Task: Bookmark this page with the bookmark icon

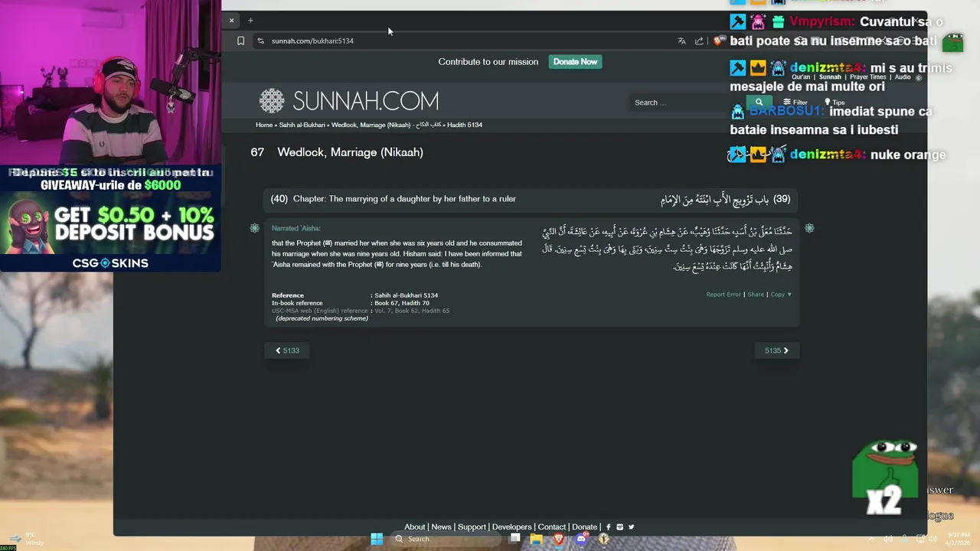Action: [x=240, y=41]
